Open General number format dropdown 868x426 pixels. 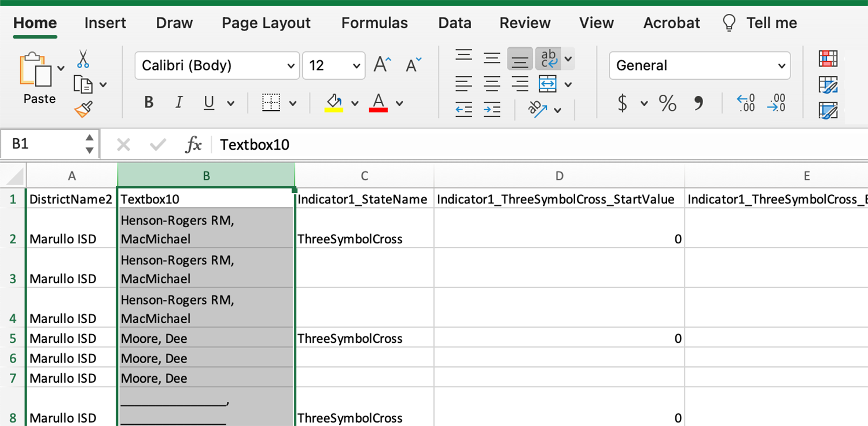tap(782, 66)
